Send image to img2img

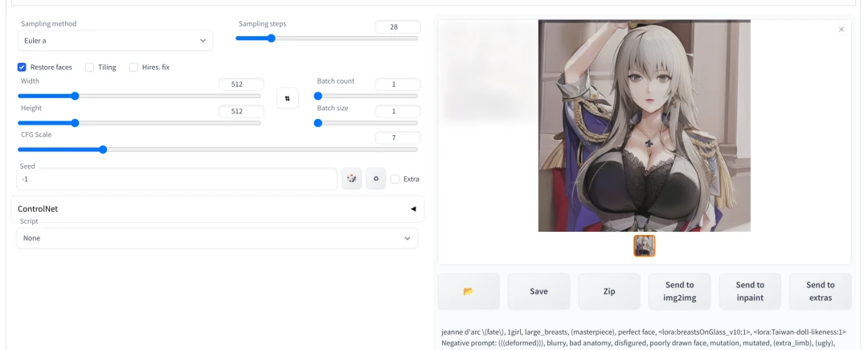[x=679, y=291]
